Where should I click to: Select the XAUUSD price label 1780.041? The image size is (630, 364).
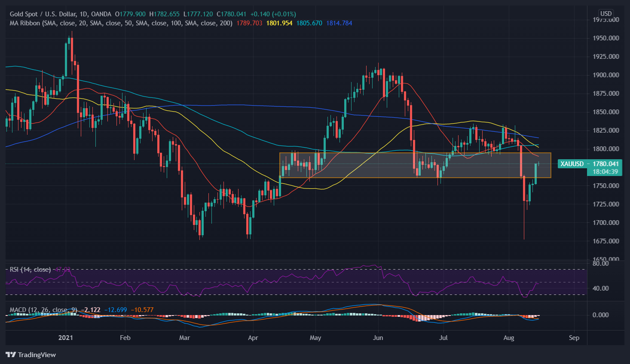[590, 164]
